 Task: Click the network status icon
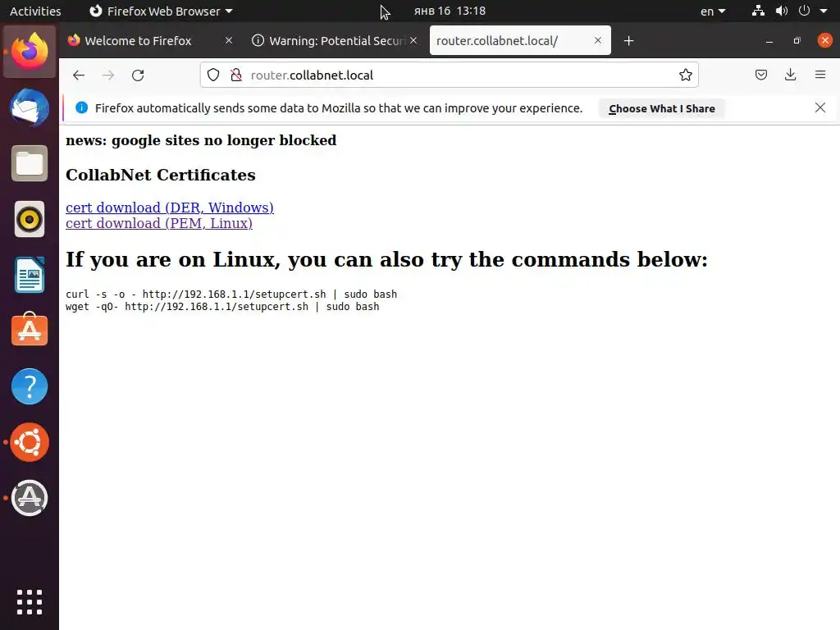(x=758, y=11)
